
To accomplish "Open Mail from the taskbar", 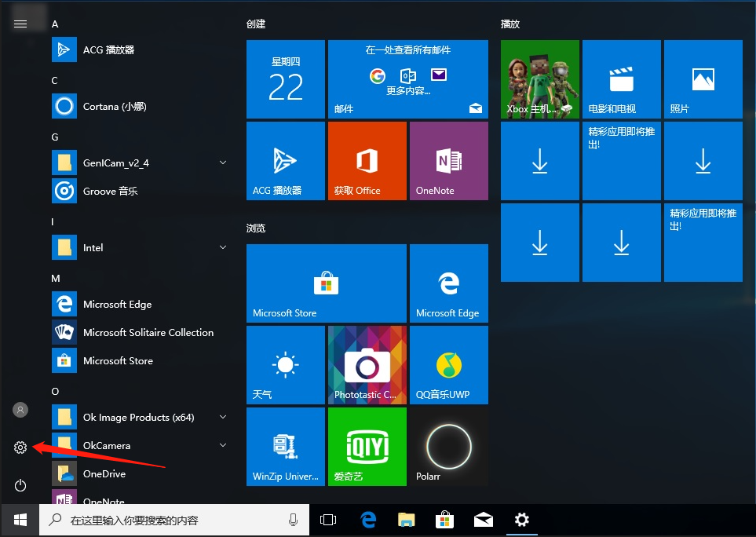I will (x=483, y=520).
